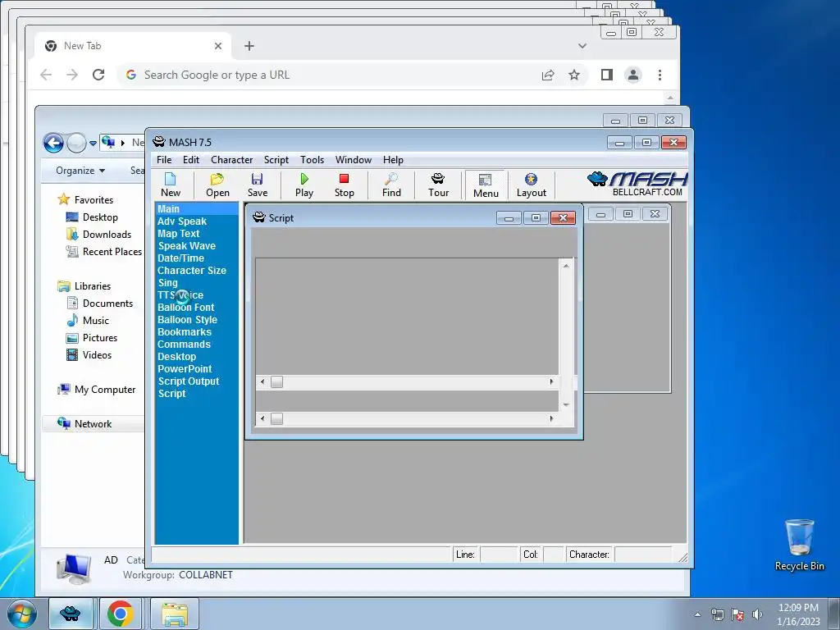Select My Computer in Explorer pane

click(97, 390)
